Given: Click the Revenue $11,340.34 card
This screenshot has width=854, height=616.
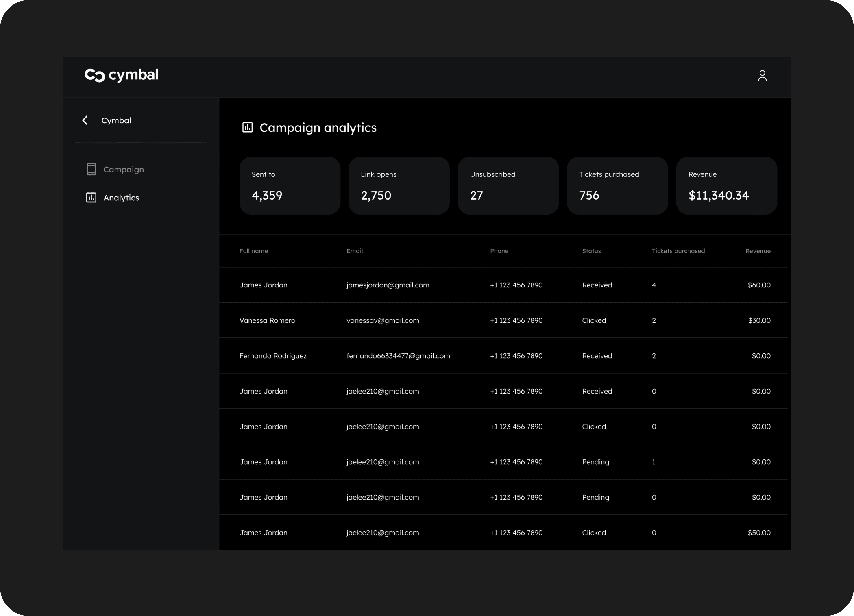Looking at the screenshot, I should coord(726,185).
